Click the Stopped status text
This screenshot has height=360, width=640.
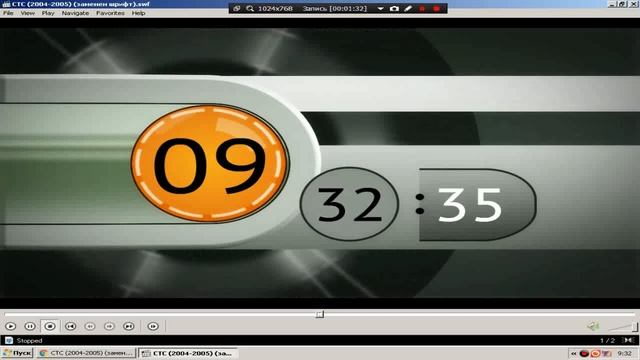pos(29,340)
